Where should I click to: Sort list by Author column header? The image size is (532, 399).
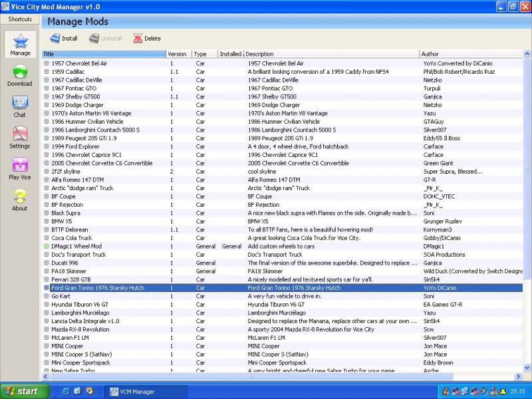coord(471,54)
